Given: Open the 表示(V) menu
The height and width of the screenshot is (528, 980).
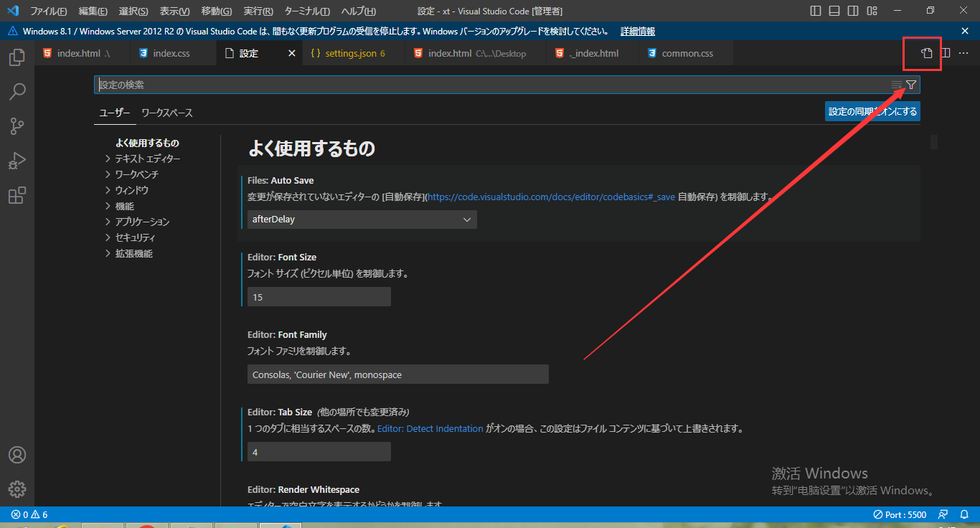Looking at the screenshot, I should 174,11.
